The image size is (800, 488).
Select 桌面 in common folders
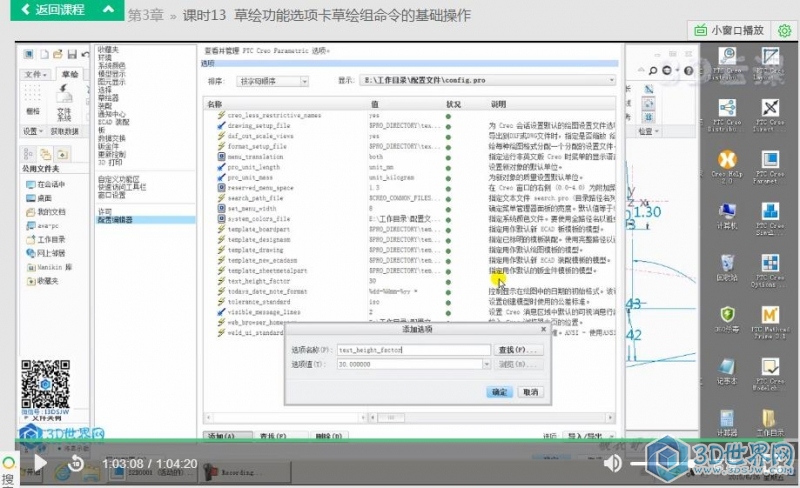[39, 198]
